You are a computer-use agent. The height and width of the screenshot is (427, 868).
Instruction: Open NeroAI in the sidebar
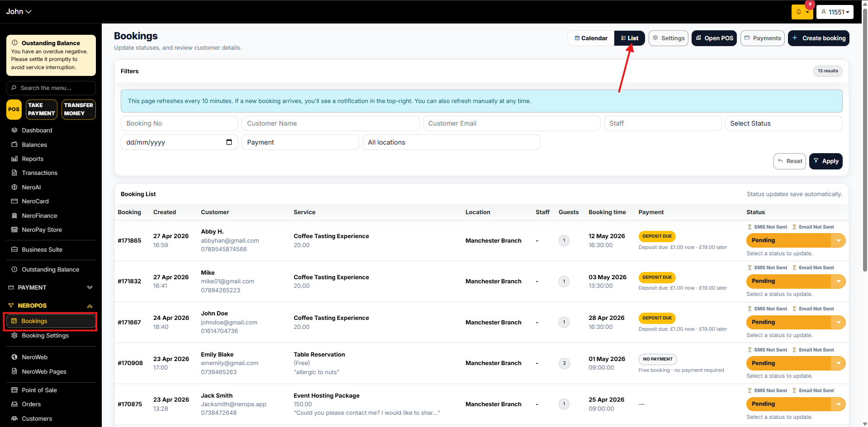tap(31, 187)
